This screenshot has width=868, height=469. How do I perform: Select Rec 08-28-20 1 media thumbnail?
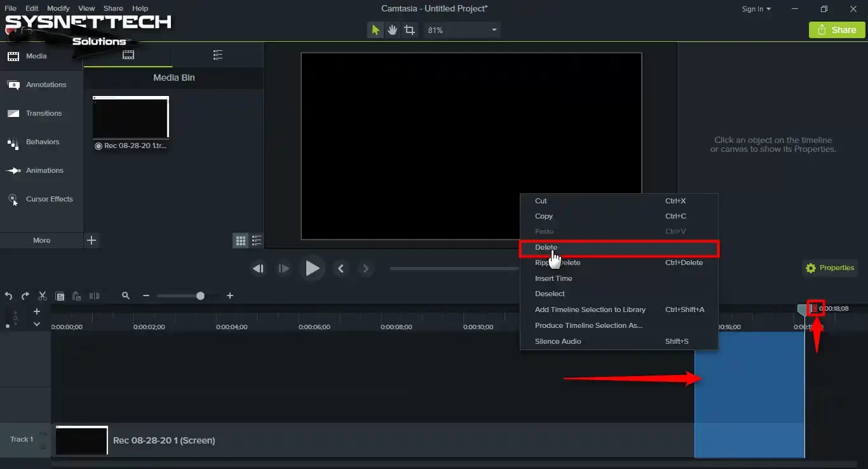point(131,118)
